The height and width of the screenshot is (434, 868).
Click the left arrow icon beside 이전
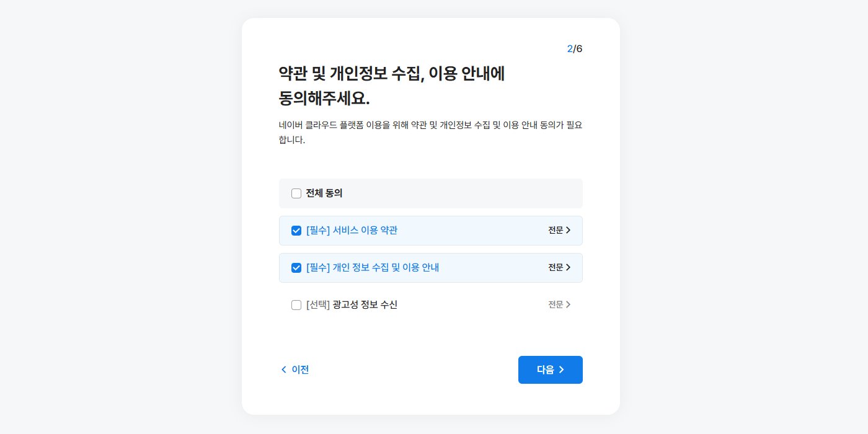(x=284, y=370)
